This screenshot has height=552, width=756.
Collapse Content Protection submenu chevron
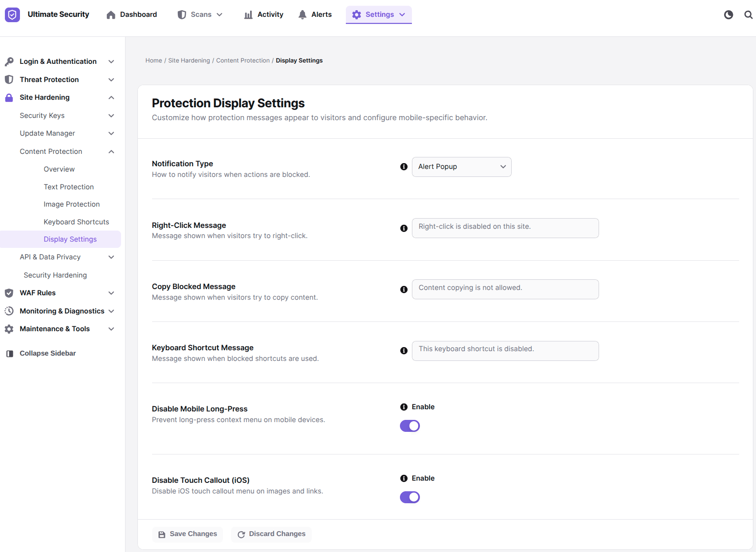tap(111, 152)
